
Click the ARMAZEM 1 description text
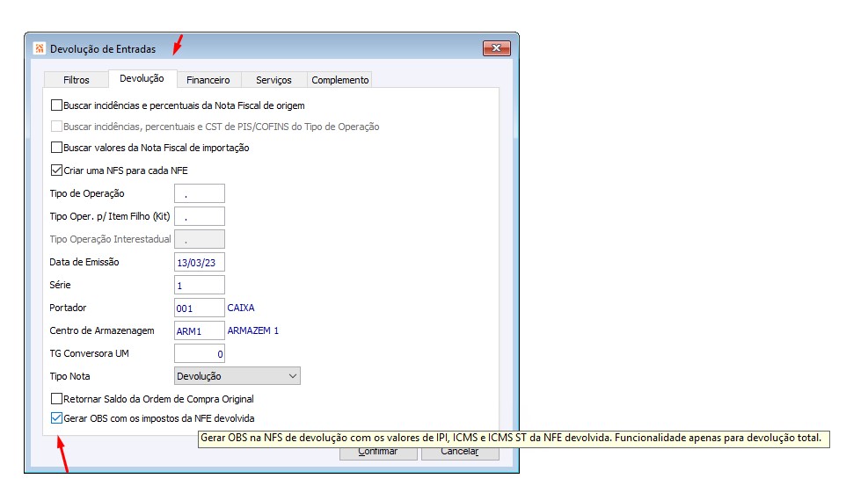click(x=253, y=330)
